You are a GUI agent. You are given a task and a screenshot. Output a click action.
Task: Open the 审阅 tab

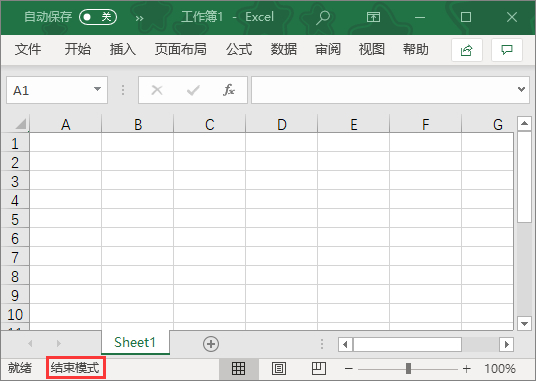tap(328, 50)
